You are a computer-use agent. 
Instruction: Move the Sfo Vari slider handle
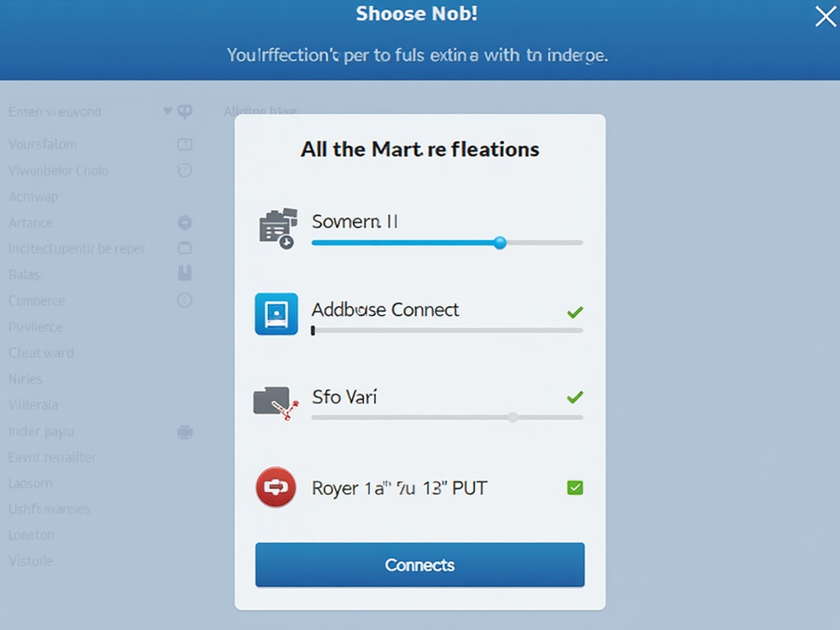pos(513,418)
